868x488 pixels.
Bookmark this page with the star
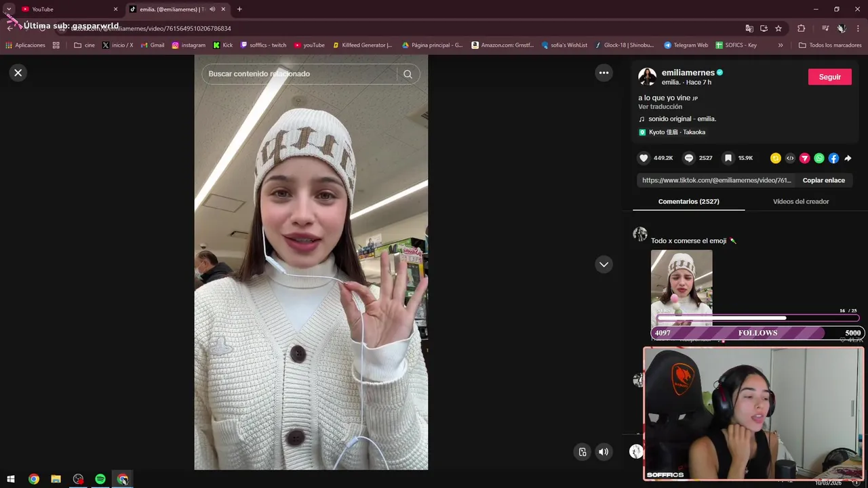click(778, 28)
